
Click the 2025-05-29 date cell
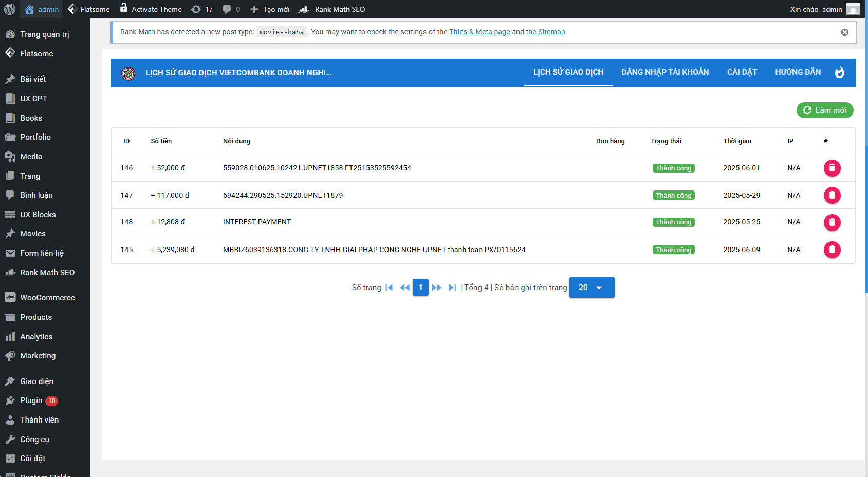742,195
